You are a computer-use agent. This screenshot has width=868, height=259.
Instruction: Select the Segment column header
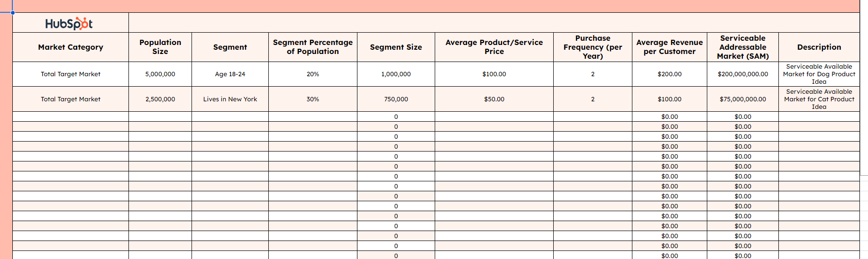pyautogui.click(x=230, y=47)
